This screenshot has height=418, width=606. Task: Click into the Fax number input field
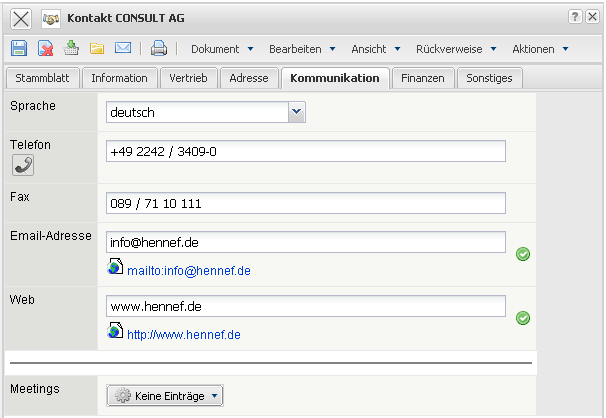[305, 204]
